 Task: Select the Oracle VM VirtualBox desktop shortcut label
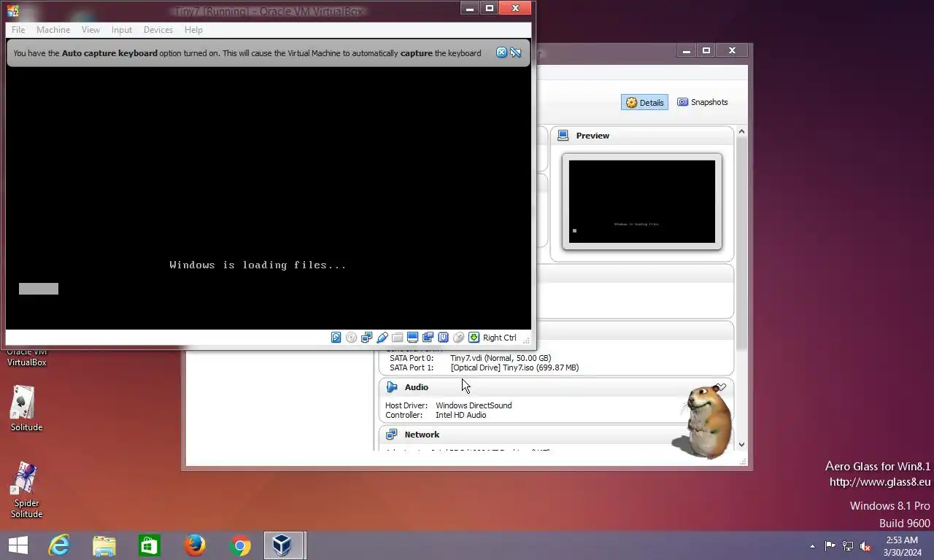(x=26, y=357)
